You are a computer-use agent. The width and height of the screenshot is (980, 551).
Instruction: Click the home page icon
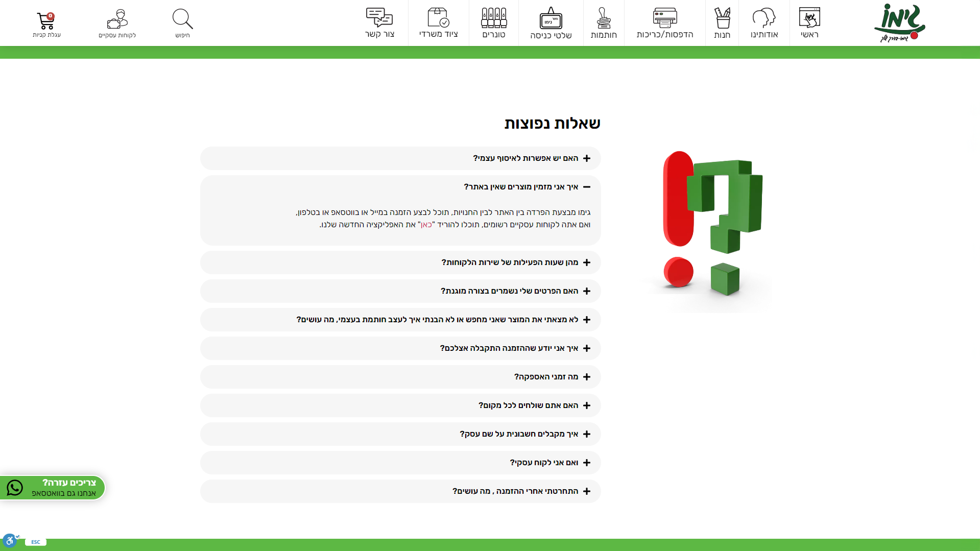tap(809, 17)
